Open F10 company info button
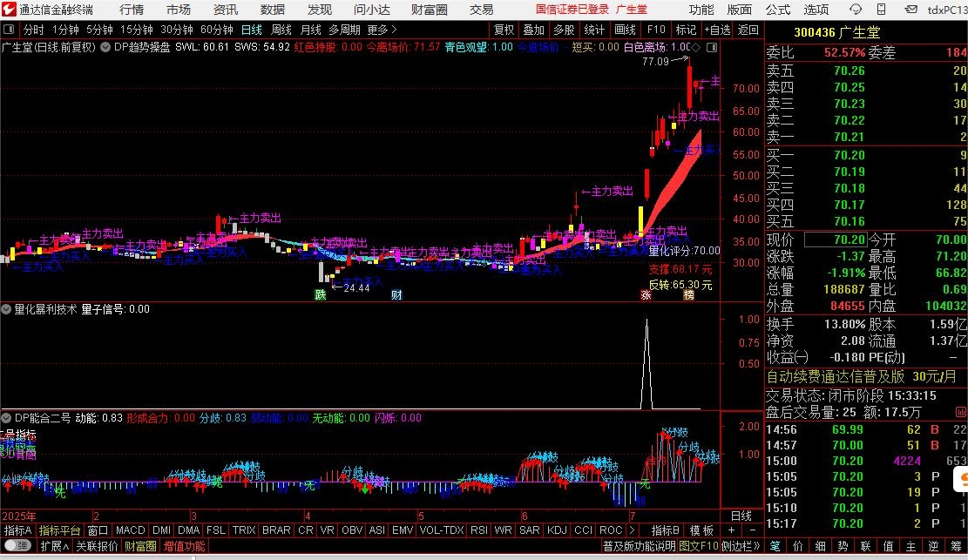The width and height of the screenshot is (968, 560). point(655,30)
